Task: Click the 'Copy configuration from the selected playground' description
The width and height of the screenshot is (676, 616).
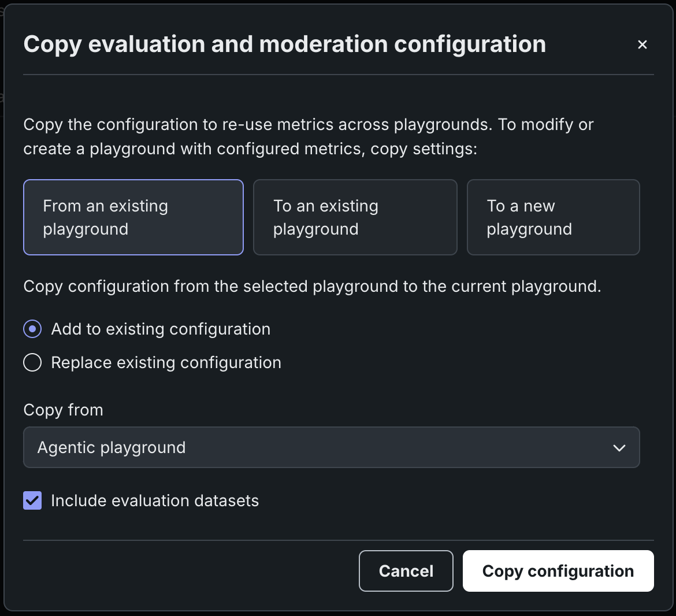Action: 312,287
